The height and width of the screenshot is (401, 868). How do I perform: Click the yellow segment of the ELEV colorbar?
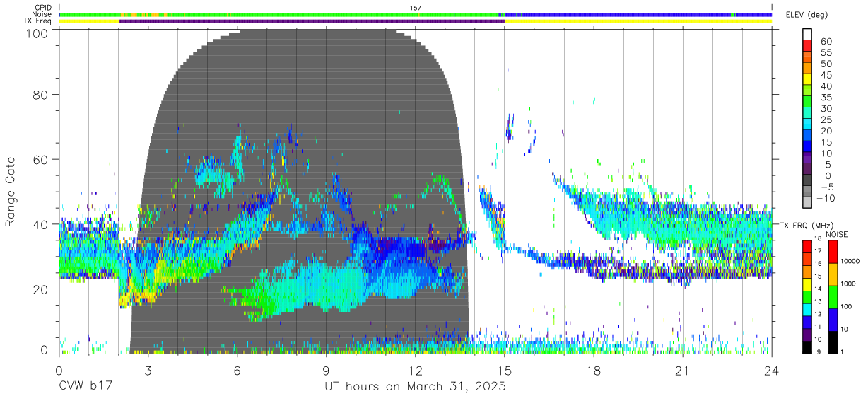click(x=807, y=80)
